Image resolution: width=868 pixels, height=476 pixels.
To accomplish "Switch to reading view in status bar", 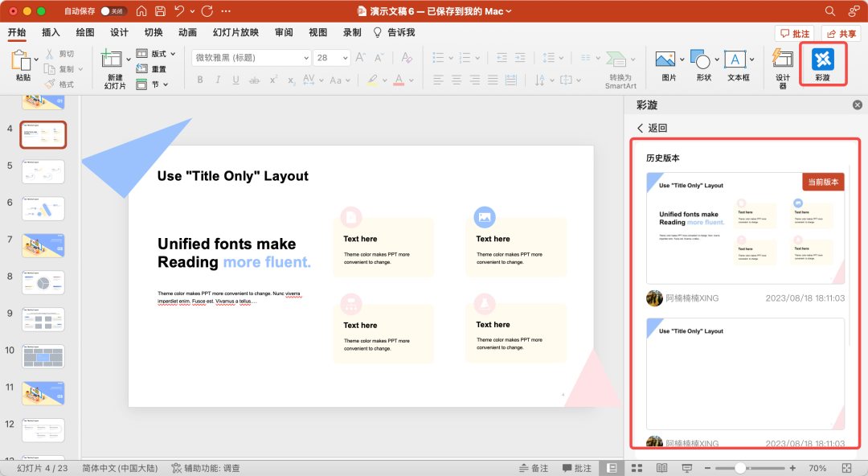I will (x=661, y=468).
